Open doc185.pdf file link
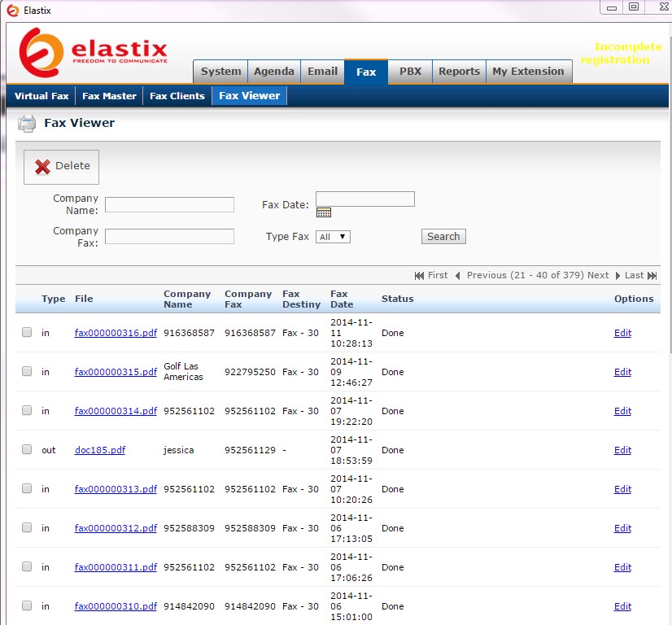 click(x=100, y=450)
